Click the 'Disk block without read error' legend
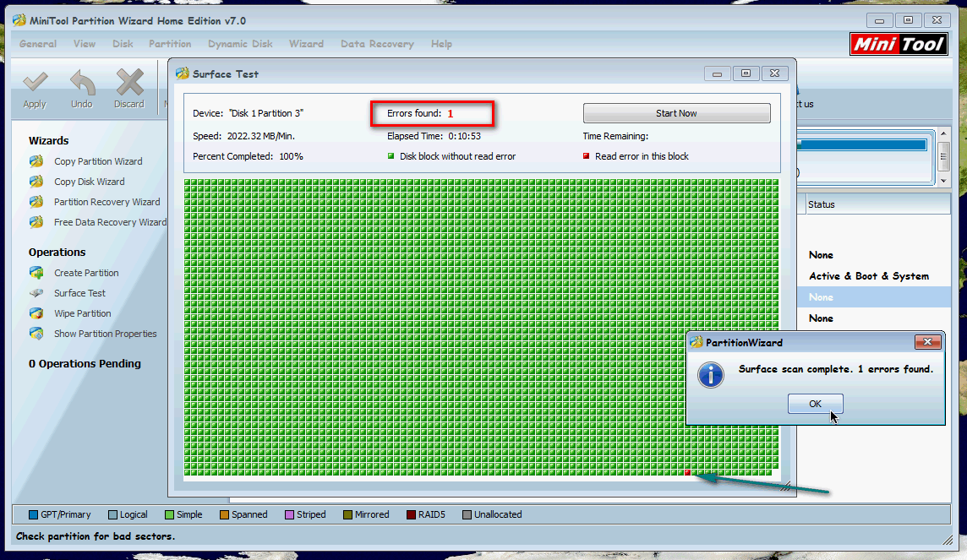 coord(457,156)
